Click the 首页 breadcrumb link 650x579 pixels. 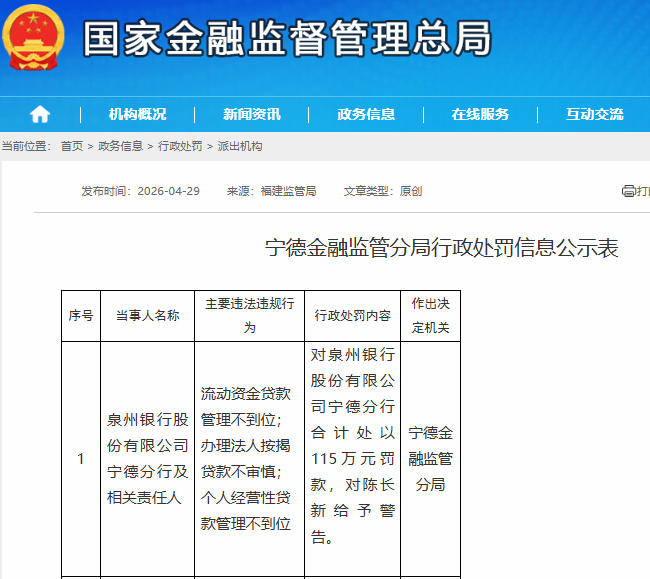pos(72,146)
